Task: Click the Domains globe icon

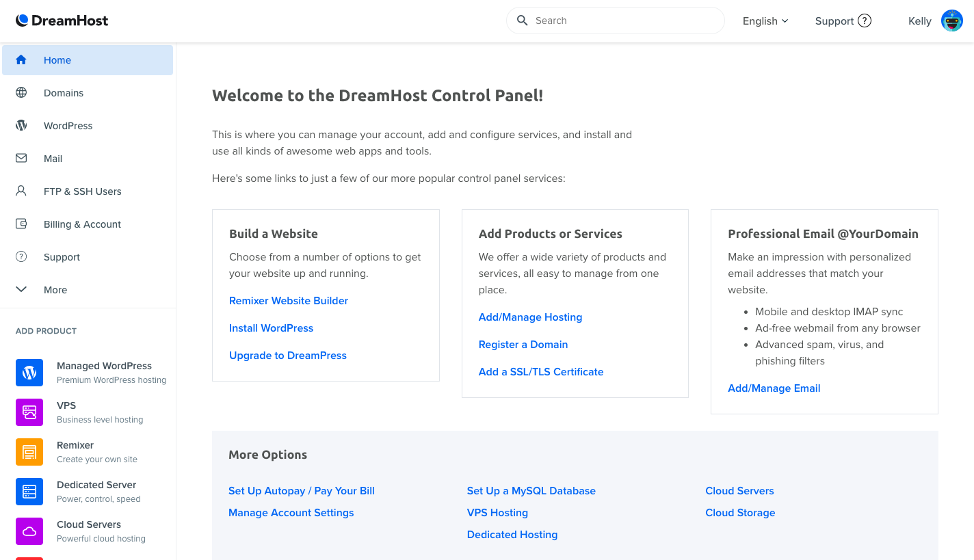Action: pos(21,92)
